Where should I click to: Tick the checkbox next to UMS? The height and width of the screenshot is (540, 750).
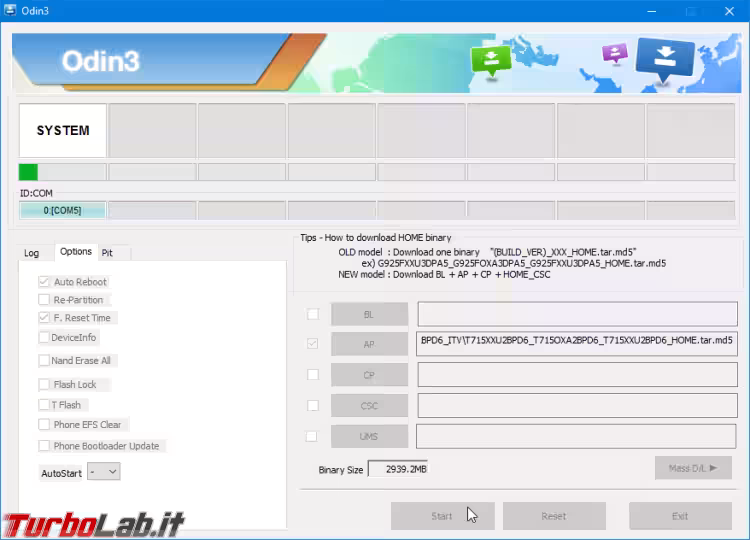pyautogui.click(x=311, y=436)
